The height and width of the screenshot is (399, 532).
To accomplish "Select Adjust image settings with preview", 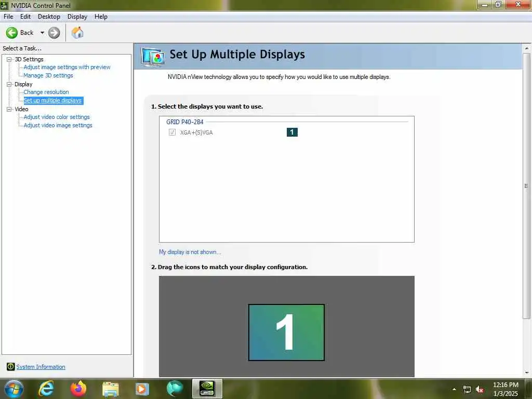I will coord(67,67).
